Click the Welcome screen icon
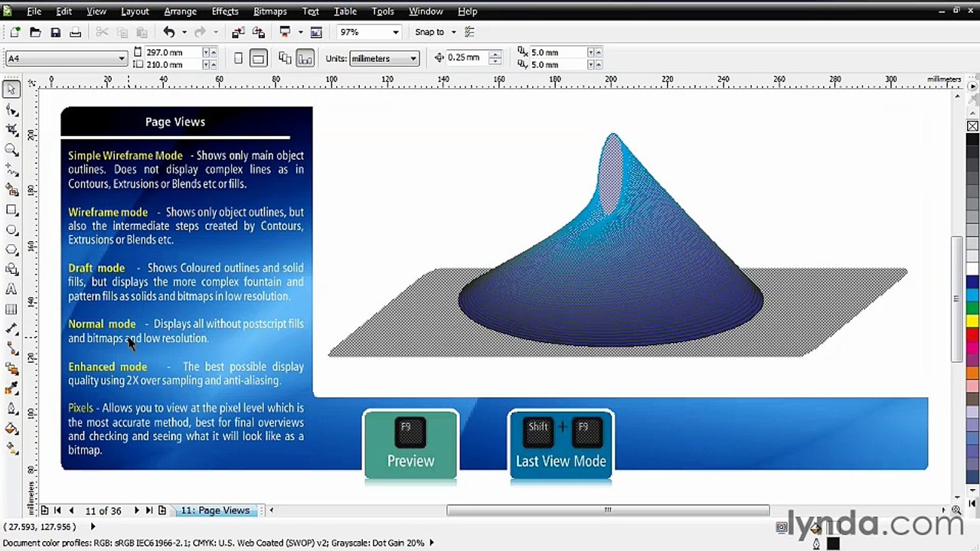The image size is (980, 551). coord(316,32)
